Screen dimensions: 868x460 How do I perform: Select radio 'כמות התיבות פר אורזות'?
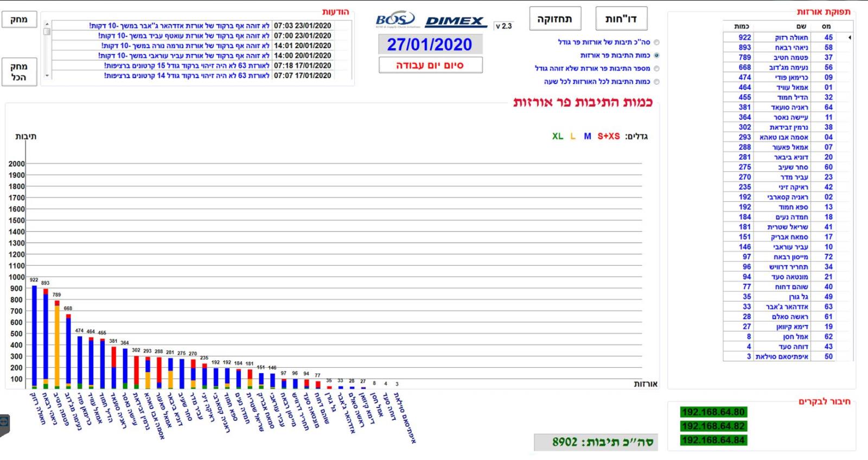pos(656,55)
